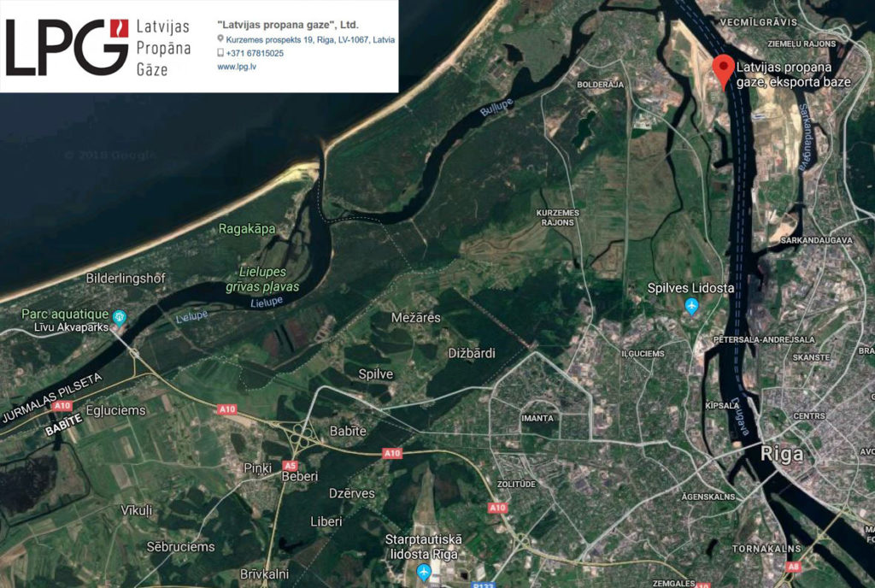Click the Kurzemes prospekts 19 address link

(310, 39)
